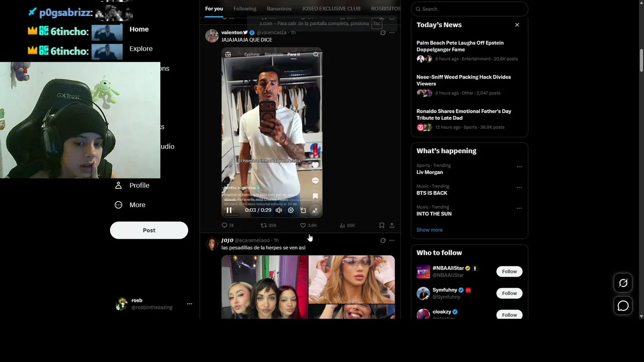Screen dimensions: 644x362
Task: Close the Today's News panel
Action: click(x=517, y=25)
